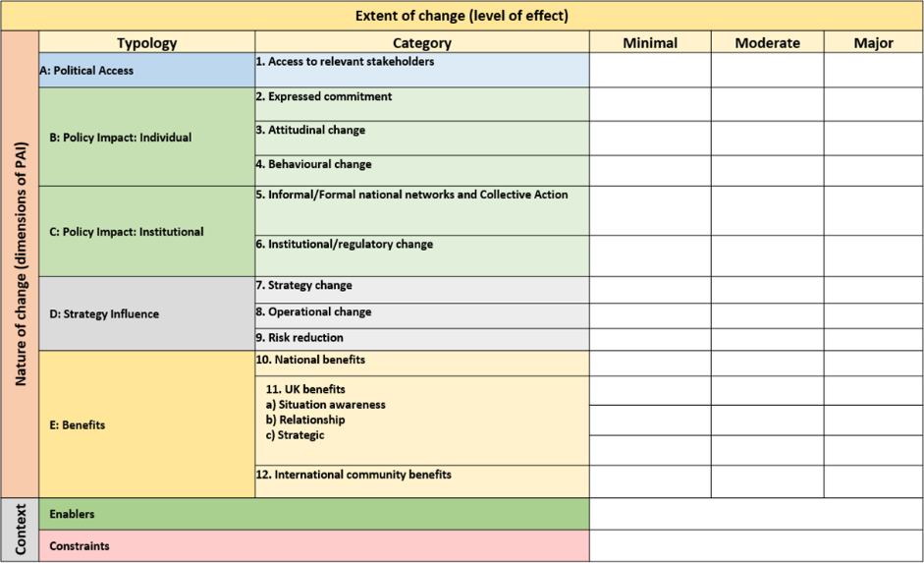Click '6. Institutional/regulatory change' row
Image resolution: width=924 pixels, height=563 pixels.
point(422,255)
